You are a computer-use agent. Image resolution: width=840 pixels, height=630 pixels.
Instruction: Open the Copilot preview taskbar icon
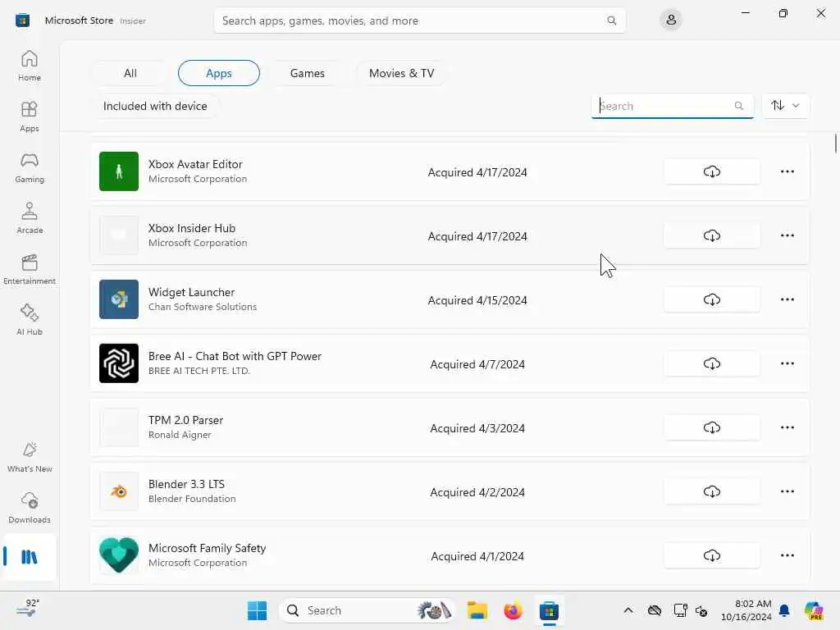[814, 610]
